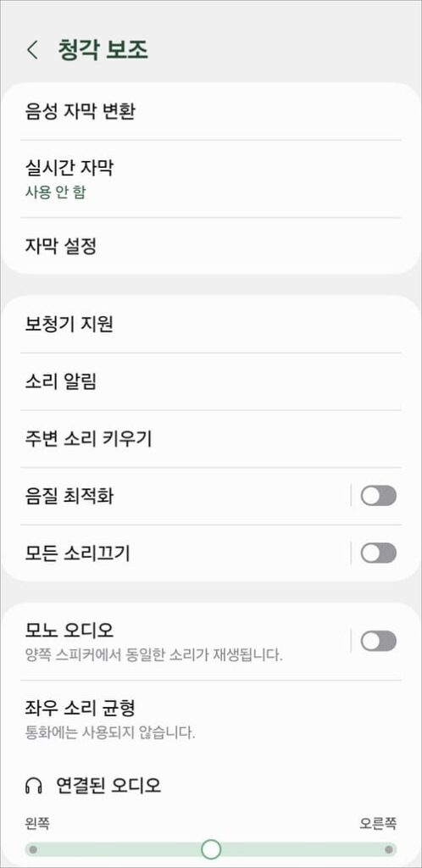This screenshot has height=868, width=422.
Task: Click the right end dot of balance slider
Action: [389, 849]
